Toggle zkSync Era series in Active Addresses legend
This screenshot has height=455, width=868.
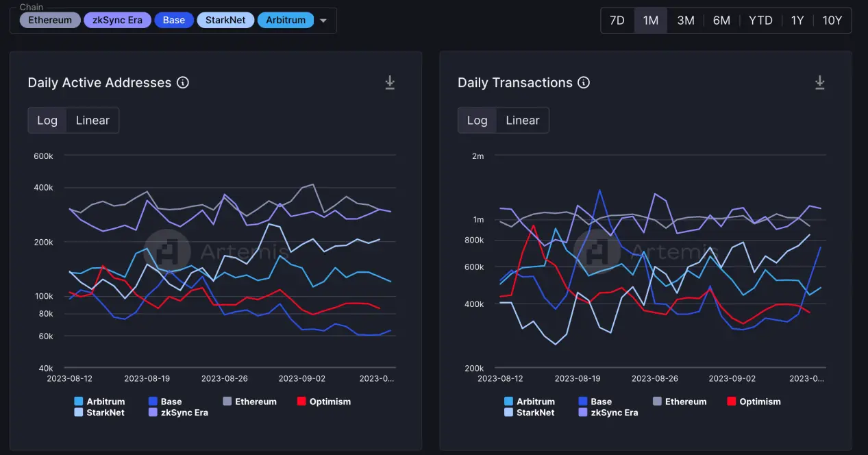178,413
